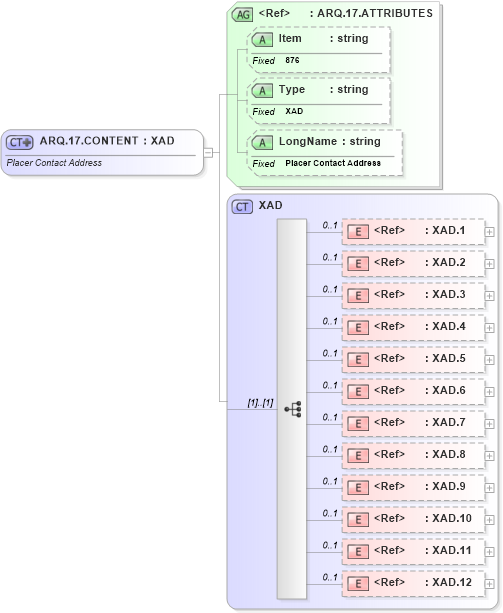
Task: Click the E icon of XAD.5
Action: [x=358, y=360]
